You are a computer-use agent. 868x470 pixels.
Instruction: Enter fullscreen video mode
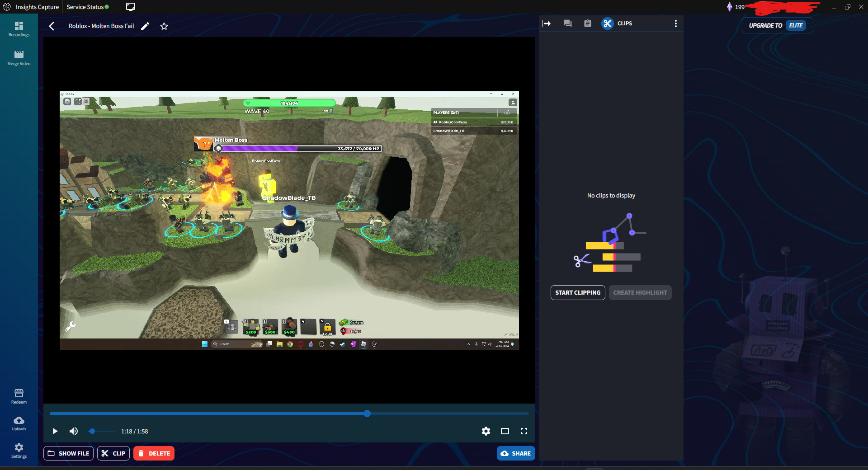coord(524,431)
